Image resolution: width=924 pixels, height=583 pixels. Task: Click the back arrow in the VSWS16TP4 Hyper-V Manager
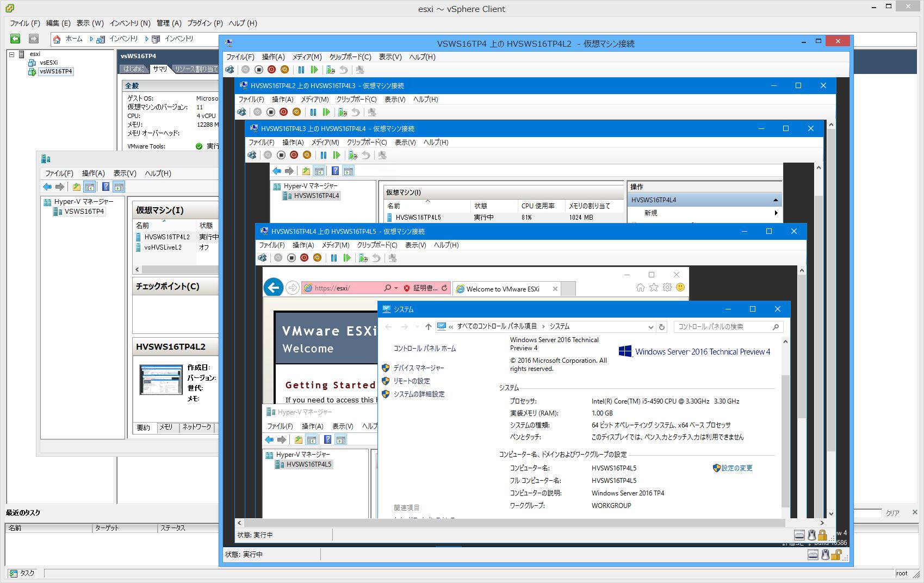(47, 187)
